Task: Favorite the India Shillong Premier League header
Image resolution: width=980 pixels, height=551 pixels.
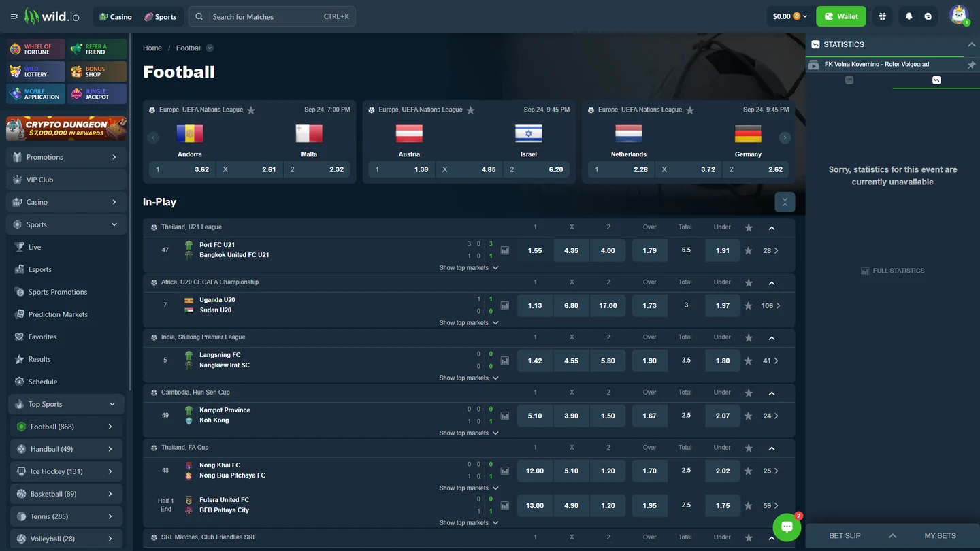Action: (749, 338)
